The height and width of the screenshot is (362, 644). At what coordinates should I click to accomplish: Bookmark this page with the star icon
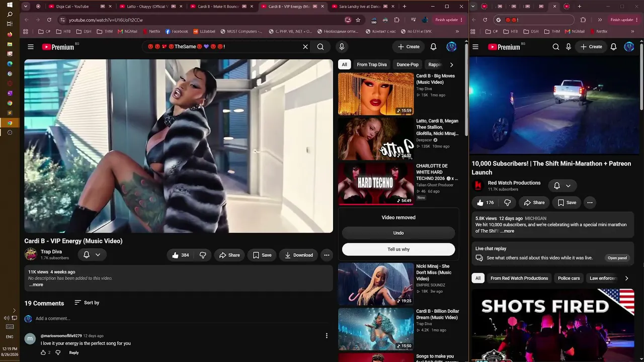coord(358,20)
